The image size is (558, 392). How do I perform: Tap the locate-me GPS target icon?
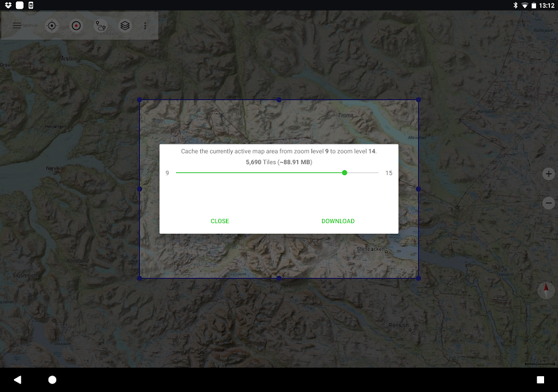52,26
